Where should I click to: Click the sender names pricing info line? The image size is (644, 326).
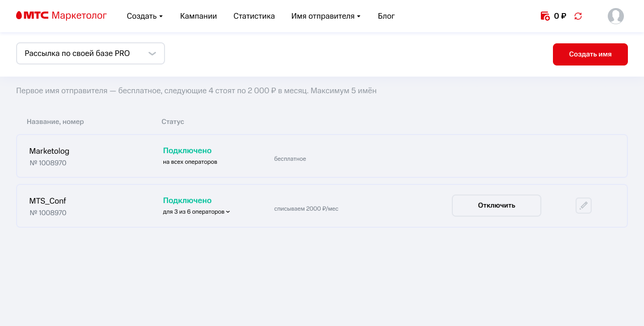[196, 91]
